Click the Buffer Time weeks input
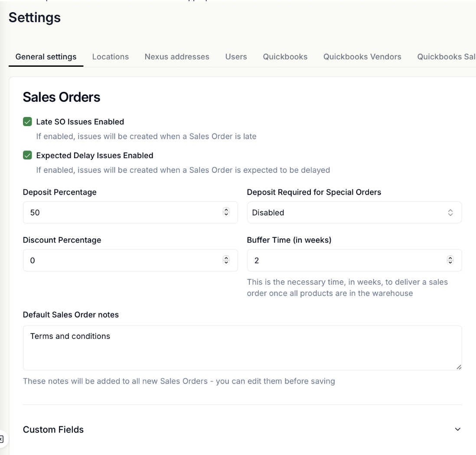The image size is (476, 455). (x=345, y=260)
